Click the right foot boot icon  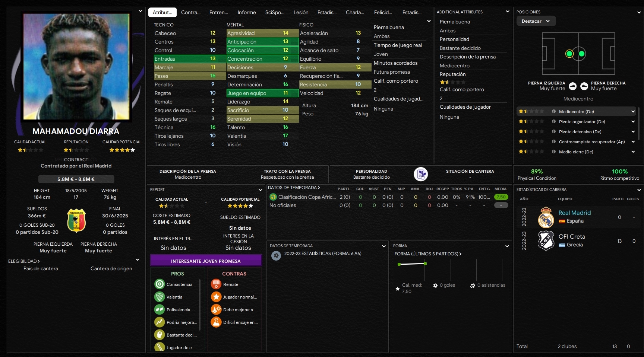click(x=584, y=86)
